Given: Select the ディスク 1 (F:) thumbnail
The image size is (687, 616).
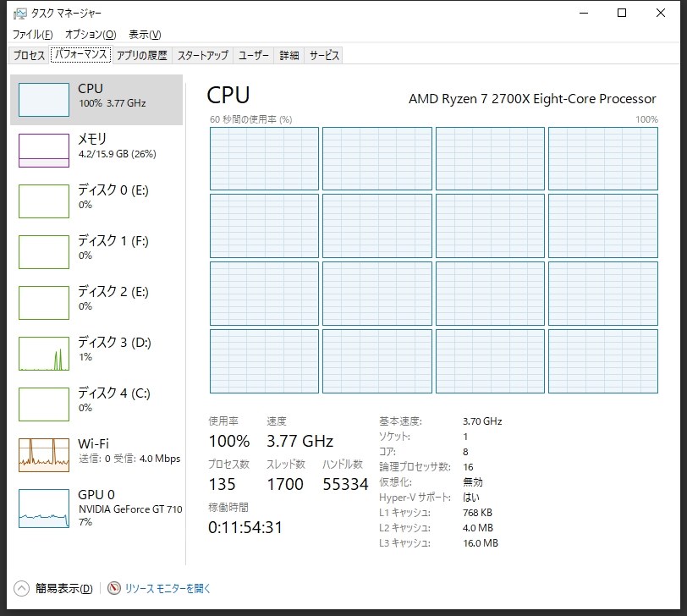Looking at the screenshot, I should pyautogui.click(x=44, y=252).
